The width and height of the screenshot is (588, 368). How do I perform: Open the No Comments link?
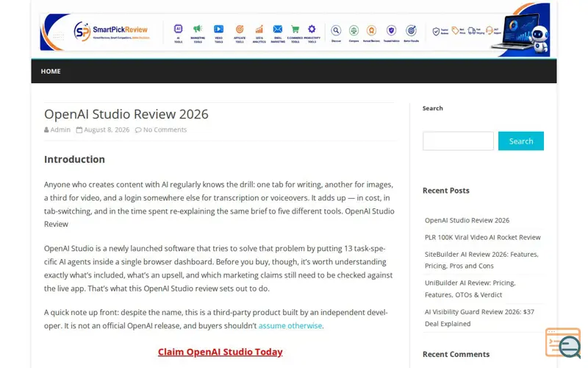tap(165, 130)
